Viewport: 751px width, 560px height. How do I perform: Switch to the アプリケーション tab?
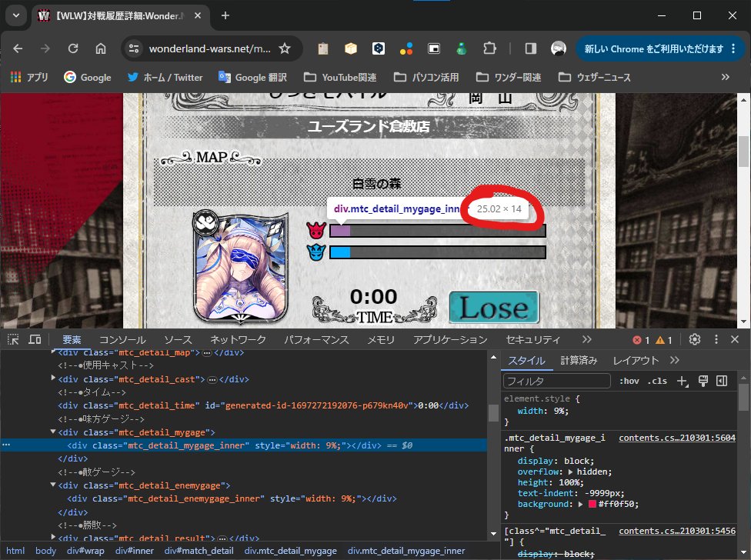[x=450, y=340]
